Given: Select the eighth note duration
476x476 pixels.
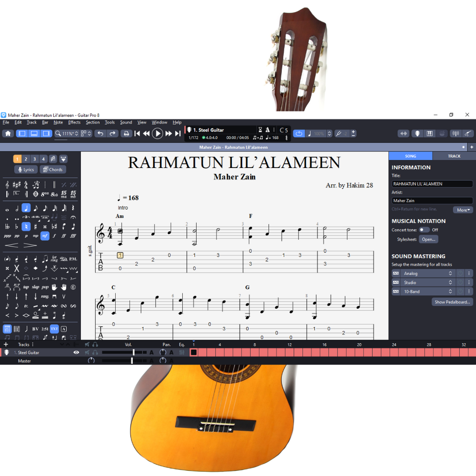Looking at the screenshot, I should pyautogui.click(x=36, y=208).
